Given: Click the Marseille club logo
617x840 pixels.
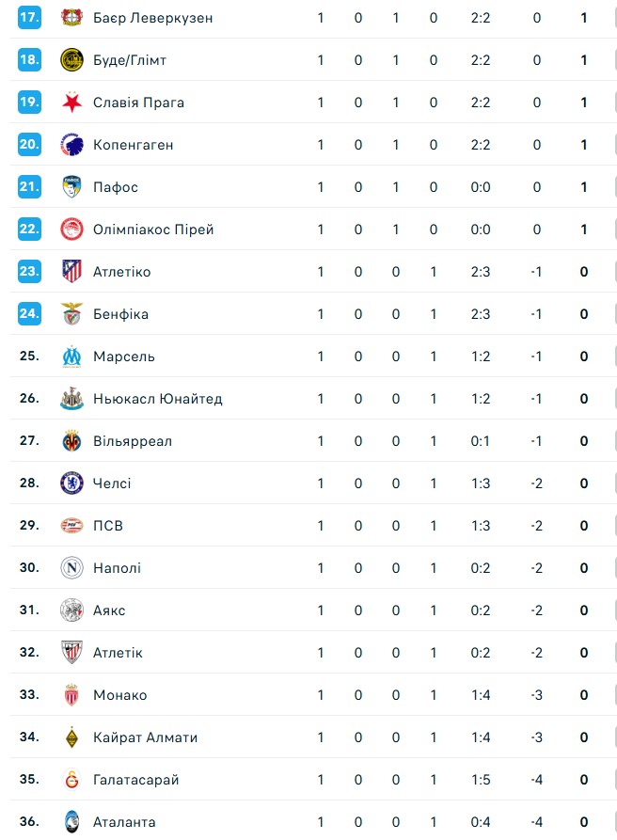Looking at the screenshot, I should coord(71,357).
